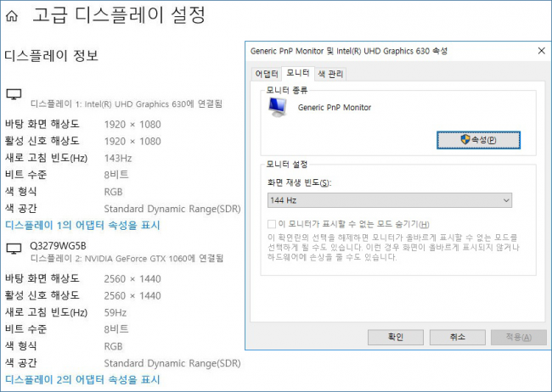Select the 모니터 tab
The height and width of the screenshot is (392, 552).
click(297, 74)
